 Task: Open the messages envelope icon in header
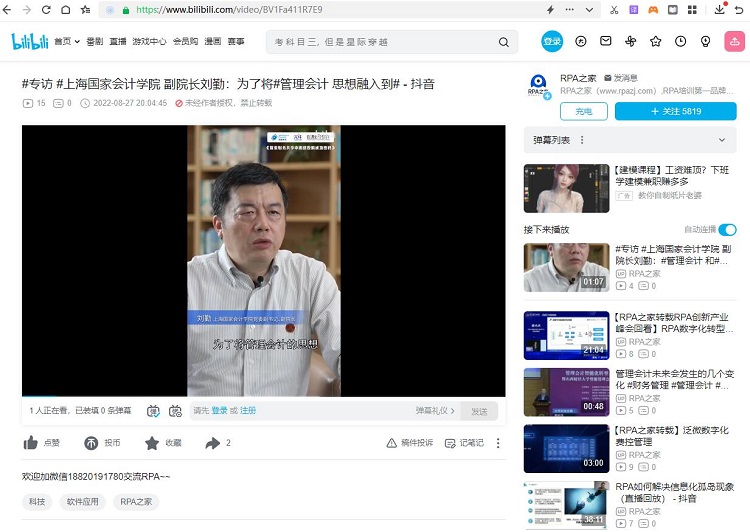point(606,41)
